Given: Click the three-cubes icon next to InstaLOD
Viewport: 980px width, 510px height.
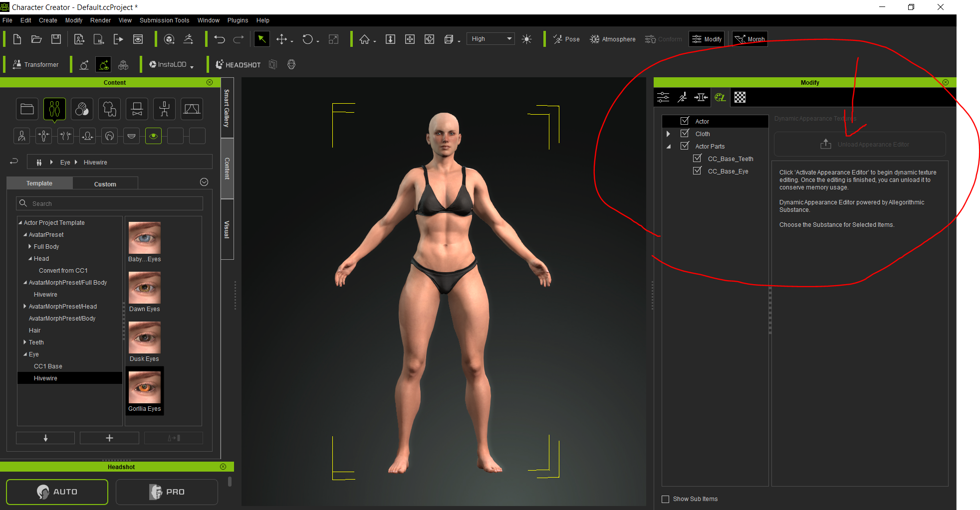Looking at the screenshot, I should pos(123,65).
